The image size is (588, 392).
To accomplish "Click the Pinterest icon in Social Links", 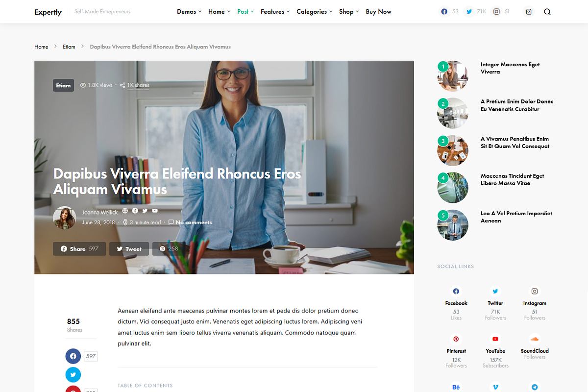I will click(456, 339).
